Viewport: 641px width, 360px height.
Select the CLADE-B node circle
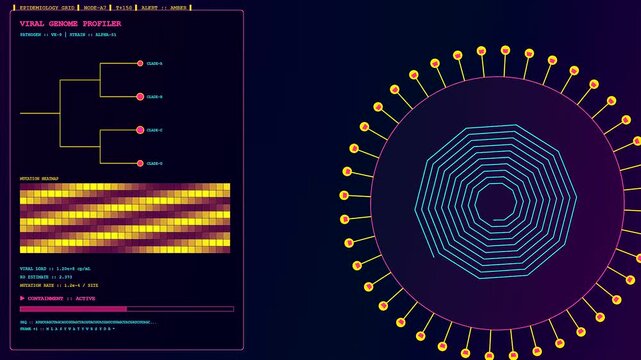(140, 97)
